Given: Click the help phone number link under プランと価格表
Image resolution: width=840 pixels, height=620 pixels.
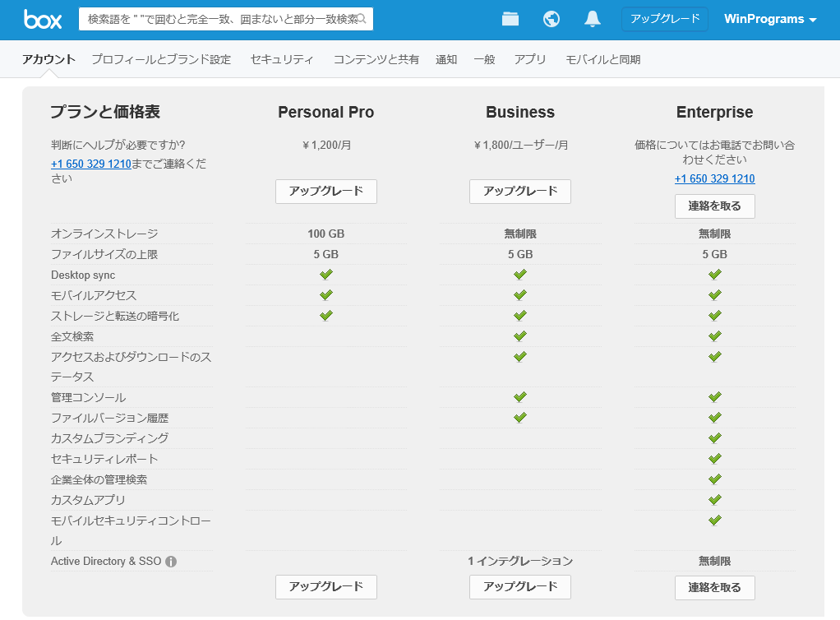Looking at the screenshot, I should pos(91,164).
